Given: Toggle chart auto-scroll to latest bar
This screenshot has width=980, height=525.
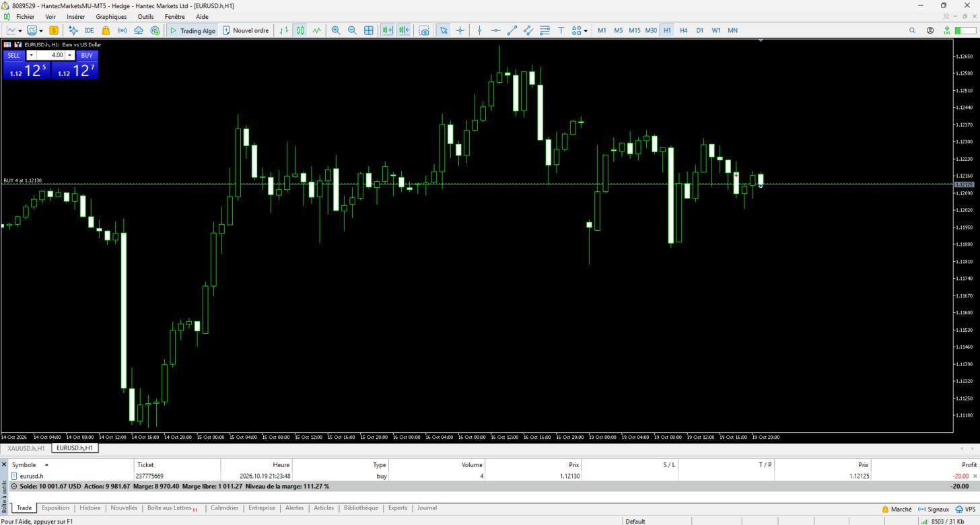Looking at the screenshot, I should point(388,30).
